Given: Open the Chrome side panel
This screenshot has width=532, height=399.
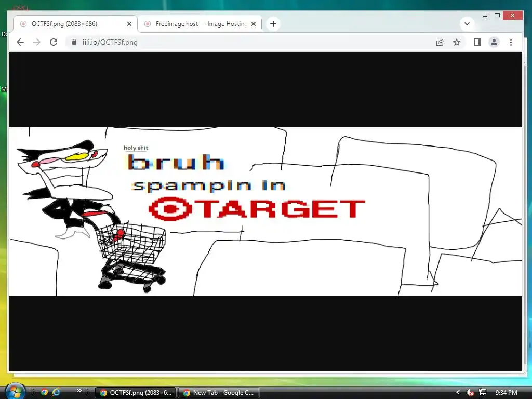Looking at the screenshot, I should pos(477,42).
